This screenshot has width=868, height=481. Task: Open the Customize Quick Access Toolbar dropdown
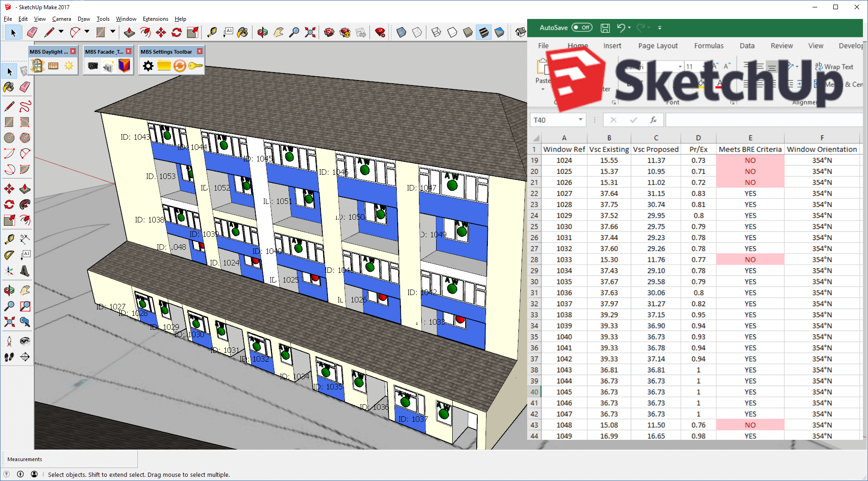tap(660, 28)
